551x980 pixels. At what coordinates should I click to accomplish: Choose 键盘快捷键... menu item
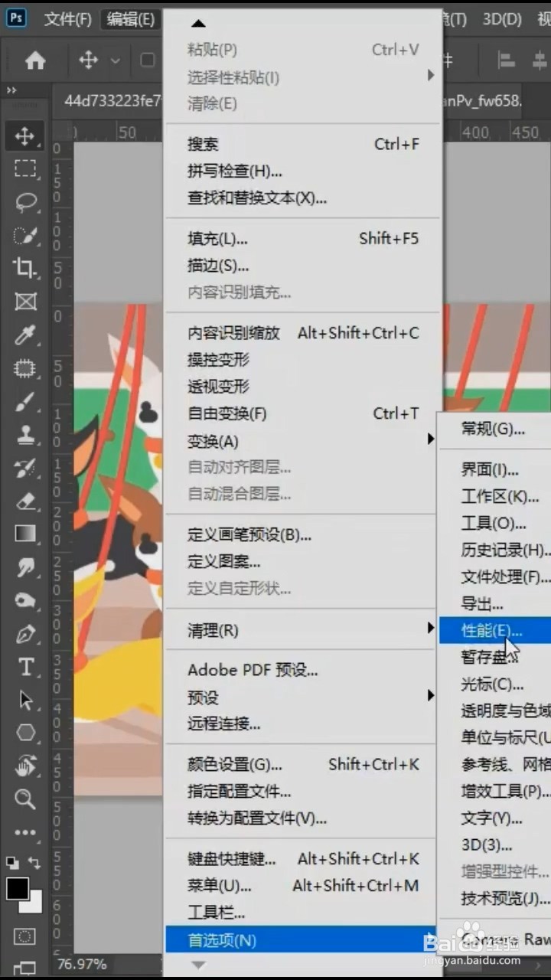pyautogui.click(x=304, y=859)
